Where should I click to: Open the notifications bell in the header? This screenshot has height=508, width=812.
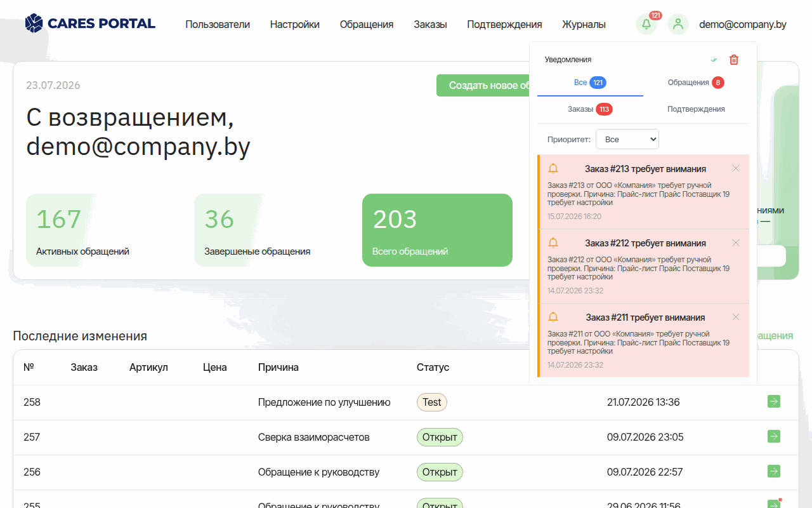(x=646, y=24)
